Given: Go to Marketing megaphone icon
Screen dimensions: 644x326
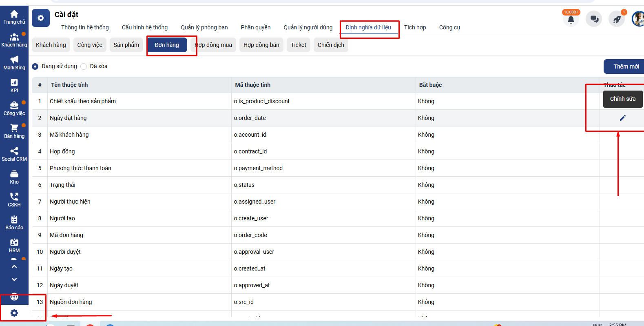Looking at the screenshot, I should [x=14, y=62].
